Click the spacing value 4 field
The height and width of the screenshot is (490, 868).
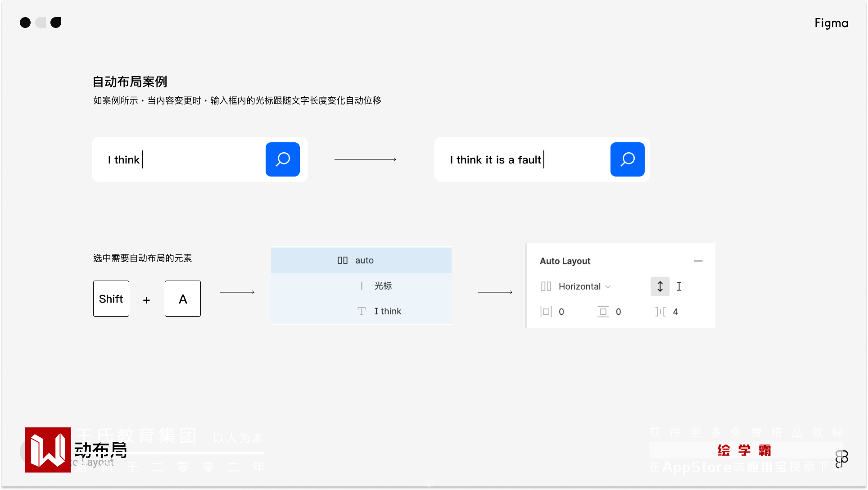coord(675,312)
